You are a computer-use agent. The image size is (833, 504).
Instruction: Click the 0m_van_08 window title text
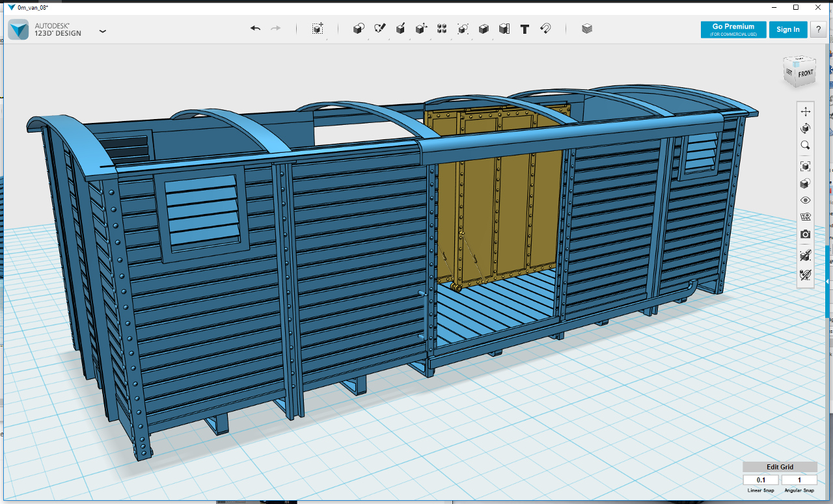click(33, 7)
